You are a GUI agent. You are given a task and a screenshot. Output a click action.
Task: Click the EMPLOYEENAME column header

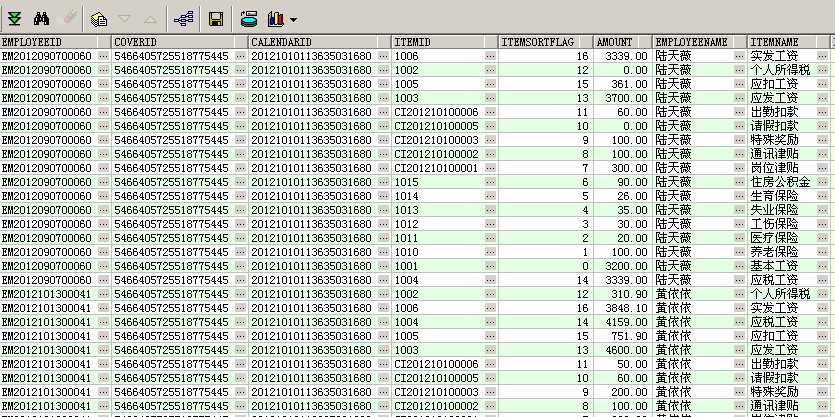point(700,42)
